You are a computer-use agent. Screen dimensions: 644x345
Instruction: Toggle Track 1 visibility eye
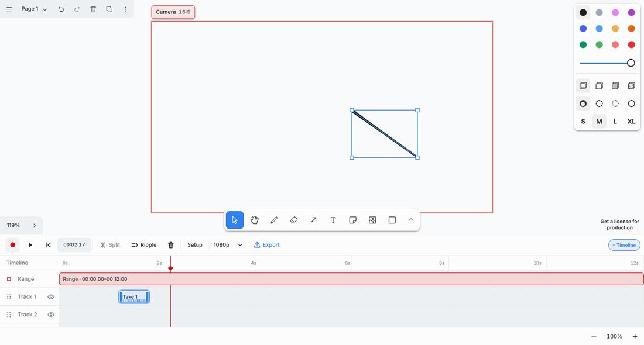51,296
